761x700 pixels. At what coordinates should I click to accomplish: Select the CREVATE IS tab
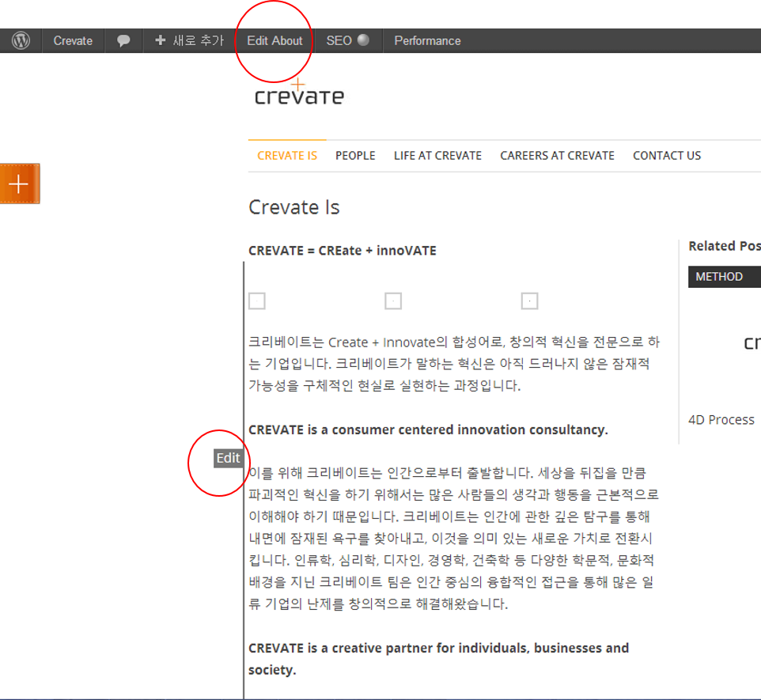tap(287, 156)
